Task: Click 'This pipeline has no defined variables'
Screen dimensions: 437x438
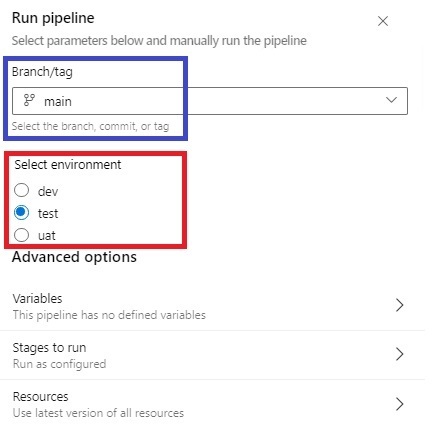Action: click(x=109, y=315)
